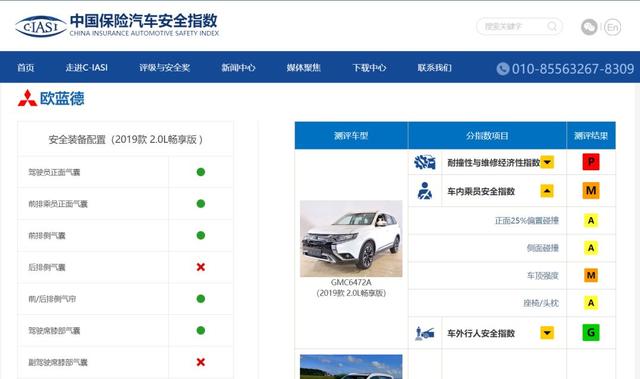Image resolution: width=640 pixels, height=379 pixels.
Task: Click the phone icon beside hotline number
Action: [x=502, y=69]
